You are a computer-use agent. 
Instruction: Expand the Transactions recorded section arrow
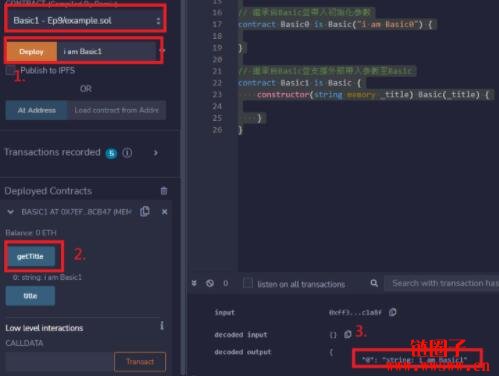156,153
